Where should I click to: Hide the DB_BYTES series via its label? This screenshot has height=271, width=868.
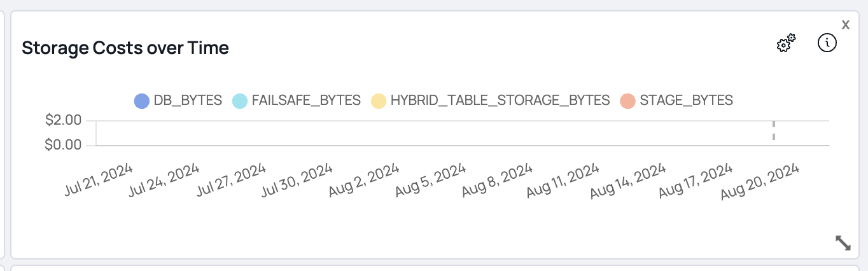pos(188,101)
